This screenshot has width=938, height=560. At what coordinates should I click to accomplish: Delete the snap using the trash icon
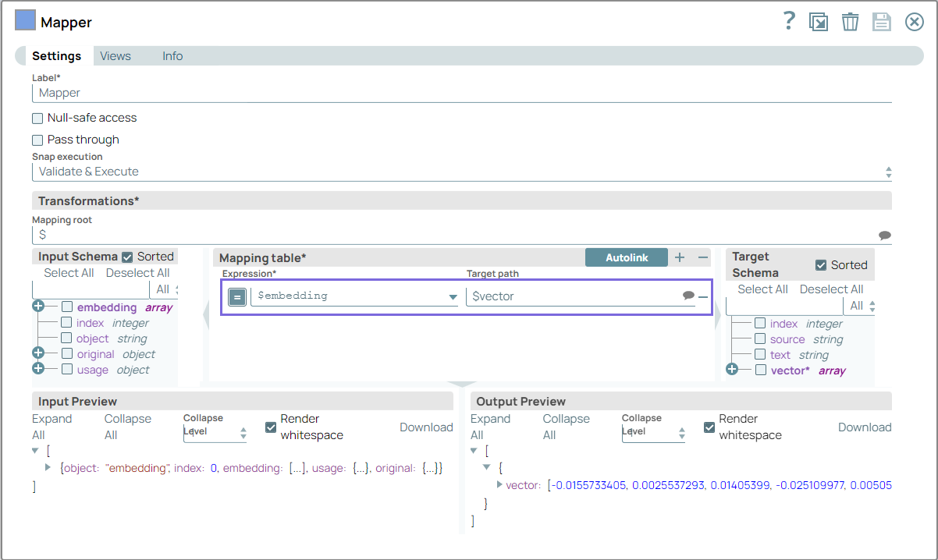[851, 21]
